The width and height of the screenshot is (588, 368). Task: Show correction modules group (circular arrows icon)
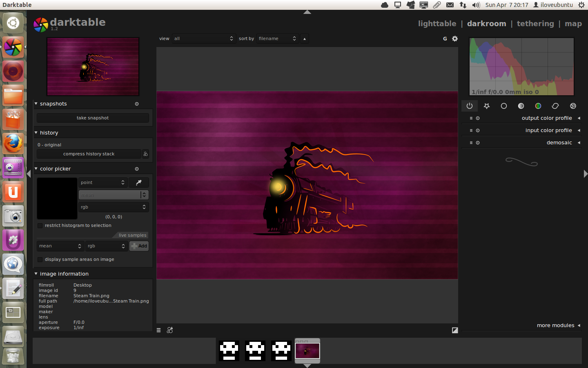(555, 106)
